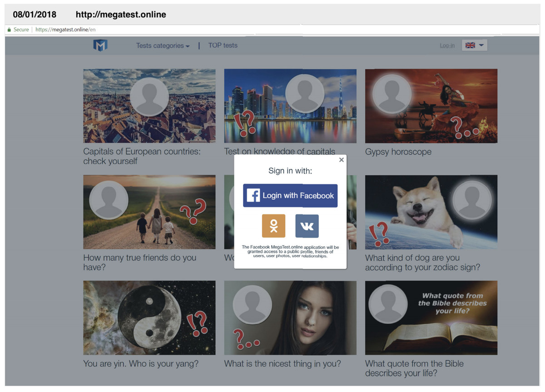This screenshot has height=392, width=545.
Task: Open the "Gypsy horoscope" test thumbnail
Action: pos(431,105)
